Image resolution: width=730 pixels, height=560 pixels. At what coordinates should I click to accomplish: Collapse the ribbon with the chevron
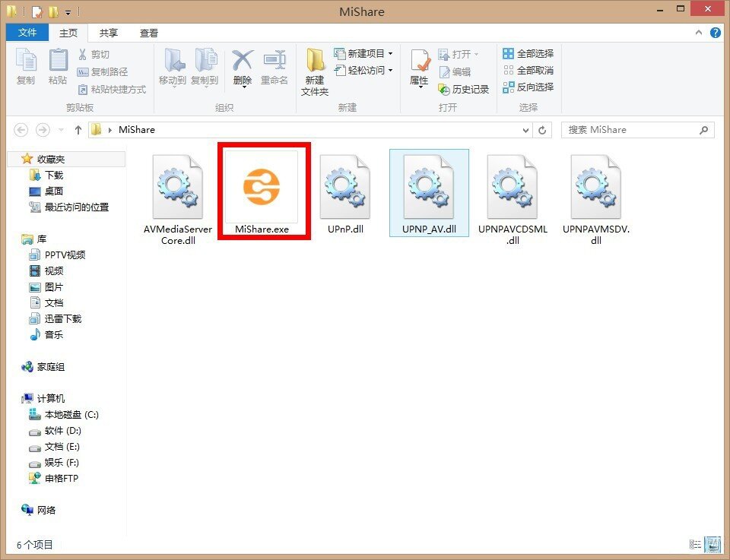tap(698, 33)
